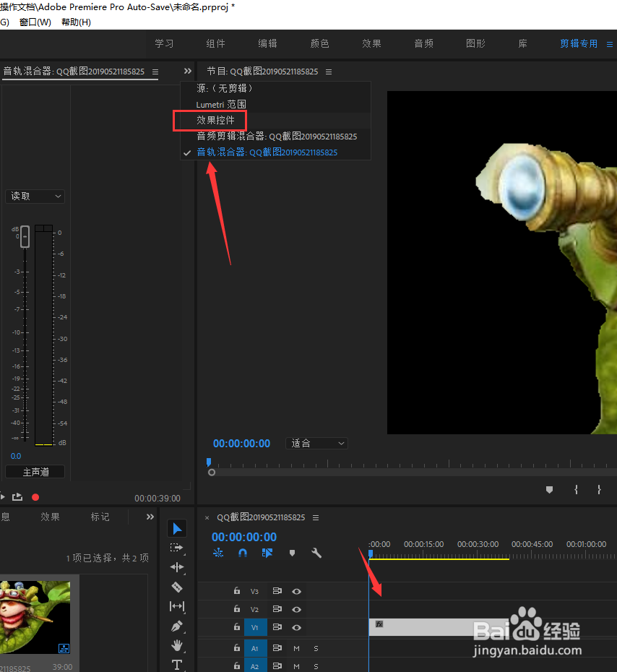Open timeline sequence panel menu icon

(x=316, y=517)
